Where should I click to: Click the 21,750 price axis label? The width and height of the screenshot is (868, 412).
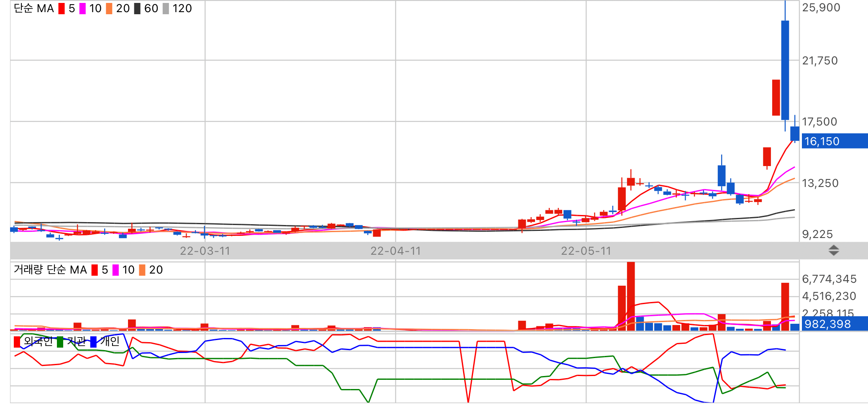tap(820, 61)
